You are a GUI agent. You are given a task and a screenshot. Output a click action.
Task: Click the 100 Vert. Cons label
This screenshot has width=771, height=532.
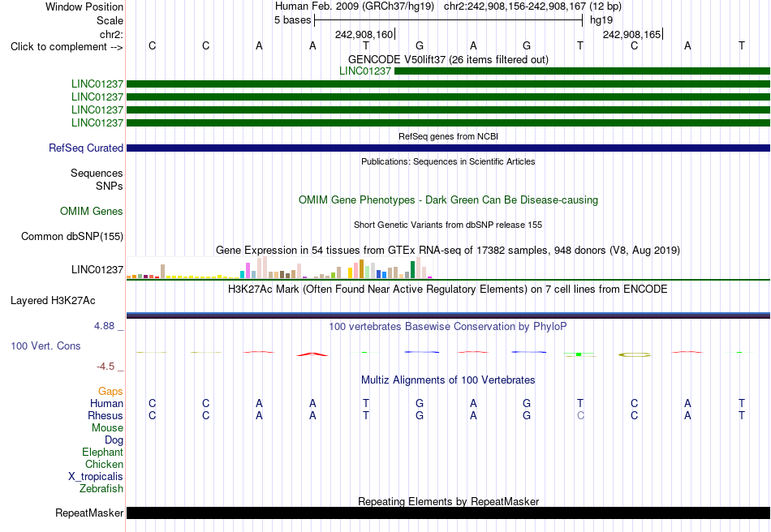click(x=45, y=345)
